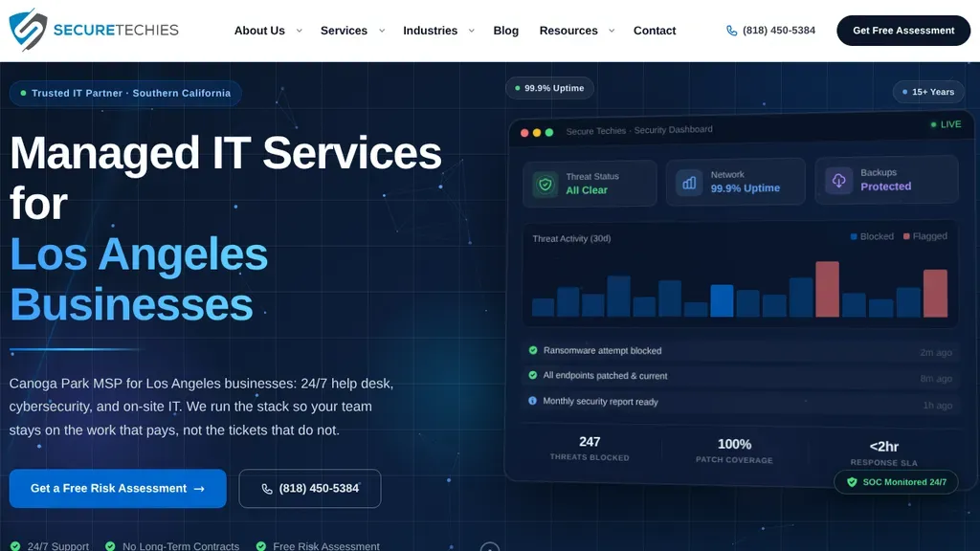Screen dimensions: 980x551
Task: Click the red dot in dashboard window
Action: click(x=524, y=132)
